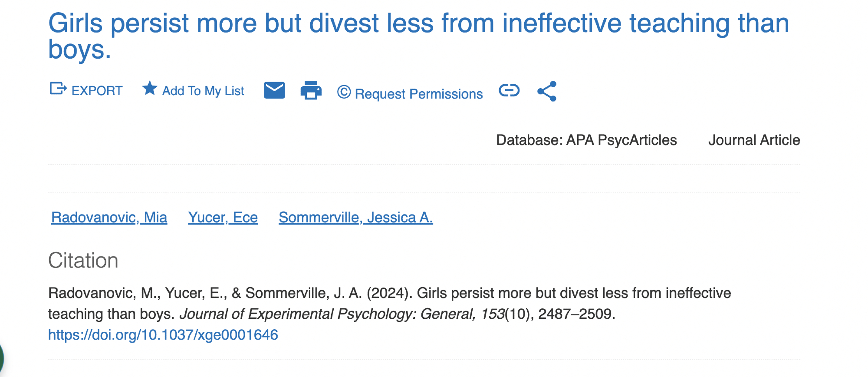Click the Export arrow icon

pos(58,89)
